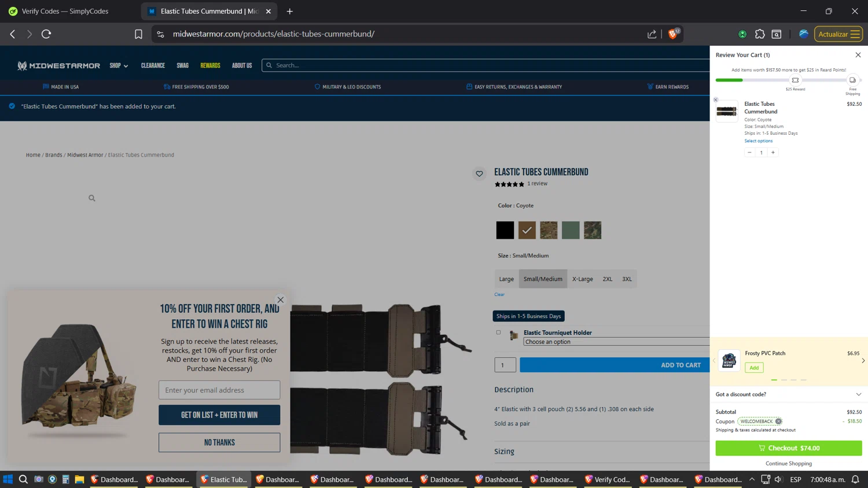Clear the selected size options
This screenshot has height=488, width=868.
point(499,294)
